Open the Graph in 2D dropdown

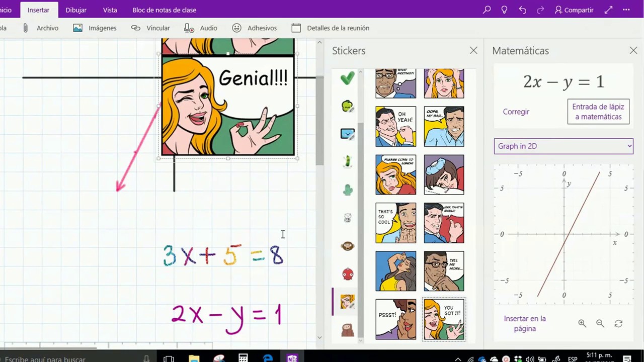coord(563,146)
